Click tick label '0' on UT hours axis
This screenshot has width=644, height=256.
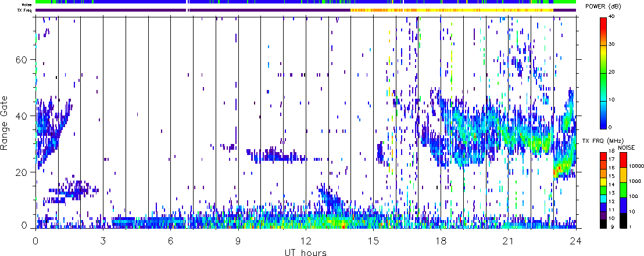[x=35, y=241]
